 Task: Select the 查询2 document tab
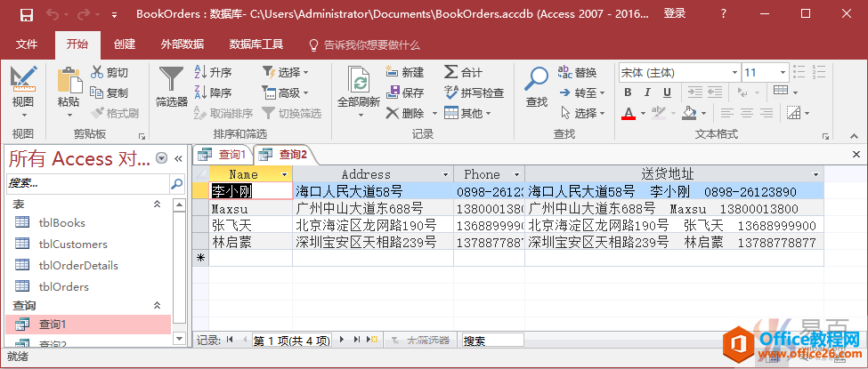coord(283,155)
